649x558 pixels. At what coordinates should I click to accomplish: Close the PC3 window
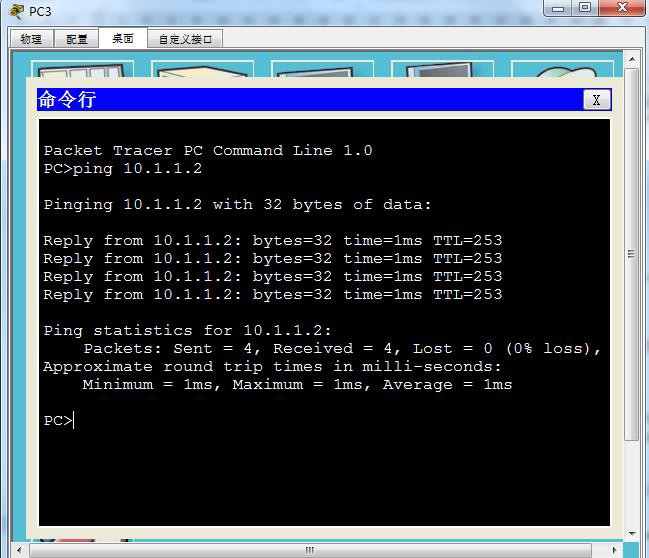(x=622, y=7)
